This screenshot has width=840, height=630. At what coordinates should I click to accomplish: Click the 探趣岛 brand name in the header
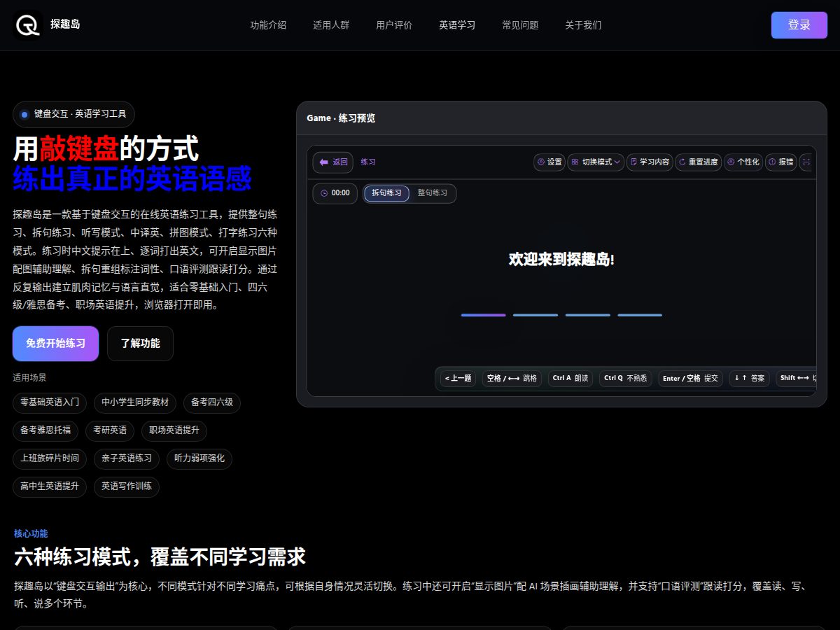point(65,24)
